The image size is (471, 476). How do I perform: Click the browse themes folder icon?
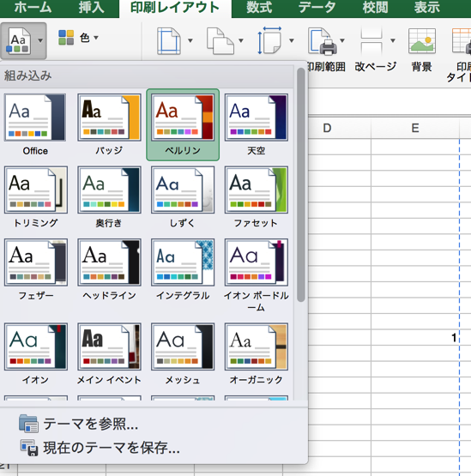28,424
